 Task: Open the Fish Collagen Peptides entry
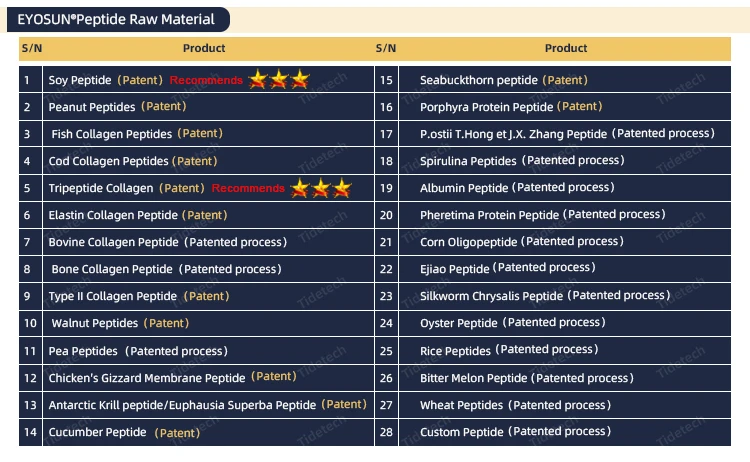click(x=112, y=134)
